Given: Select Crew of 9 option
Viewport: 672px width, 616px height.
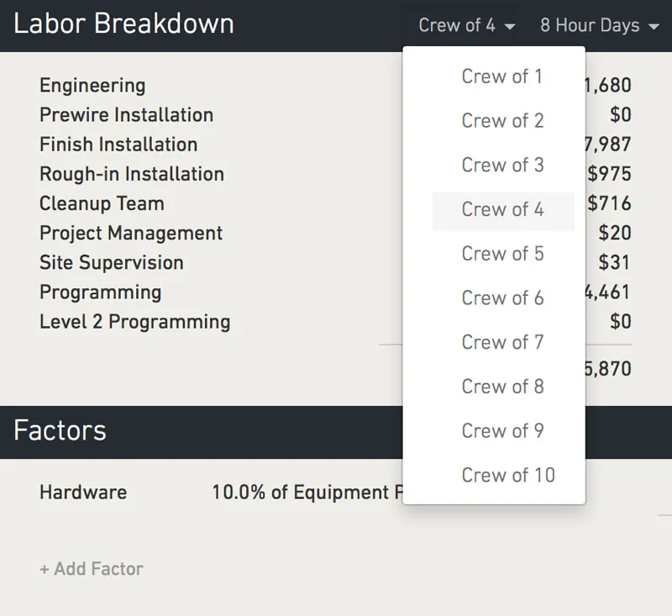Looking at the screenshot, I should coord(502,431).
